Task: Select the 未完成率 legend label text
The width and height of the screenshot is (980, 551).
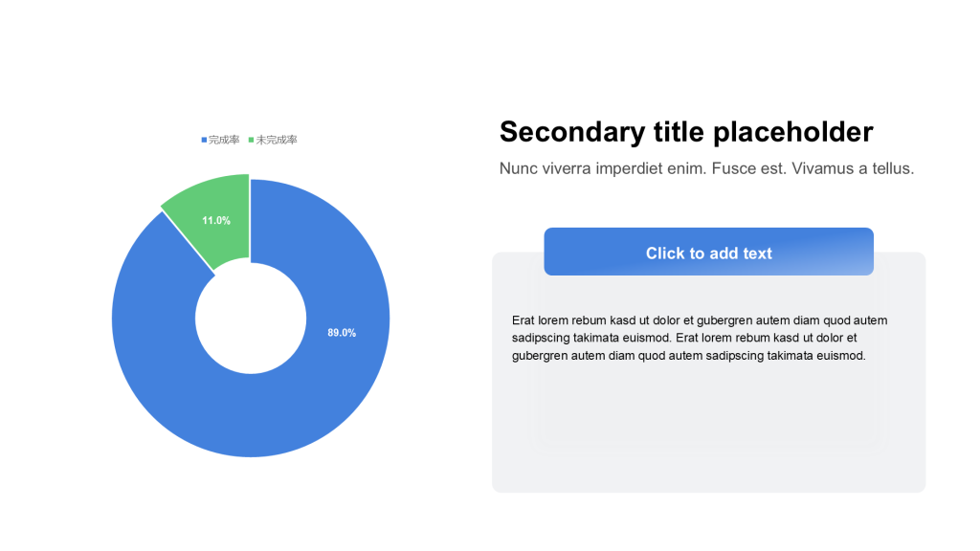Action: (x=277, y=141)
